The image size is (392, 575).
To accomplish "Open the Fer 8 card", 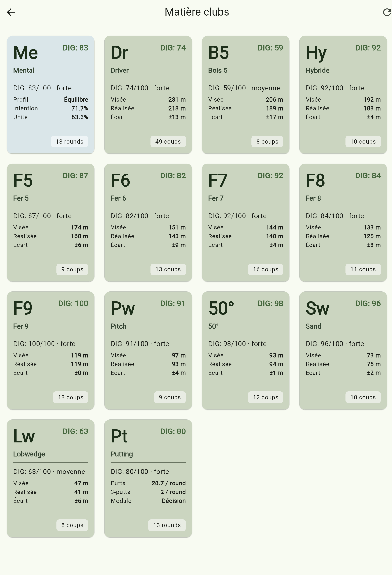I will pos(343,223).
